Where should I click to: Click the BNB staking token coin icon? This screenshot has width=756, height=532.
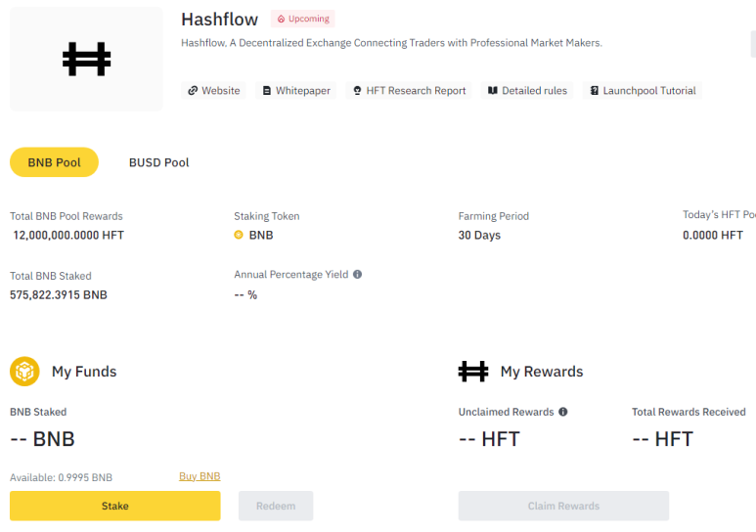pos(239,235)
